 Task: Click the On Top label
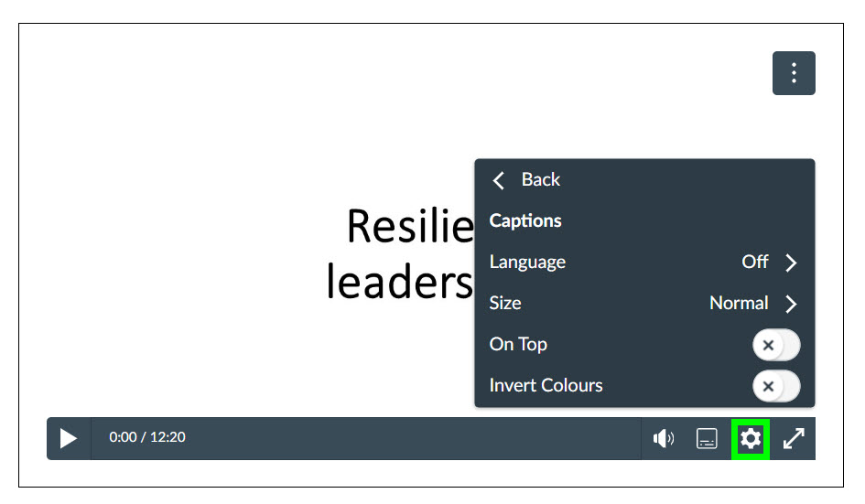coord(518,345)
